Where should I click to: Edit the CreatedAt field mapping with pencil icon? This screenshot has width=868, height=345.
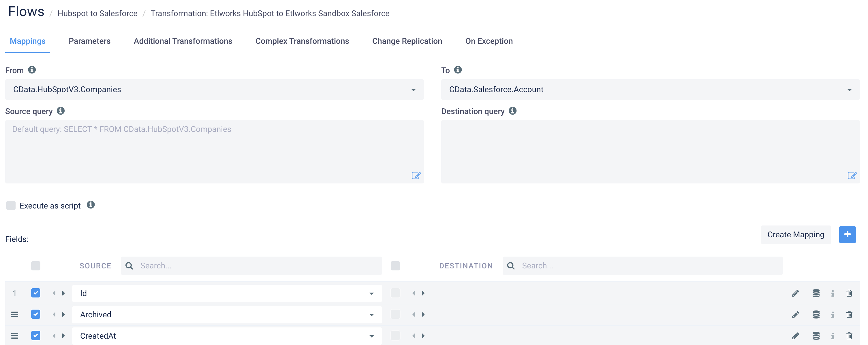point(796,335)
